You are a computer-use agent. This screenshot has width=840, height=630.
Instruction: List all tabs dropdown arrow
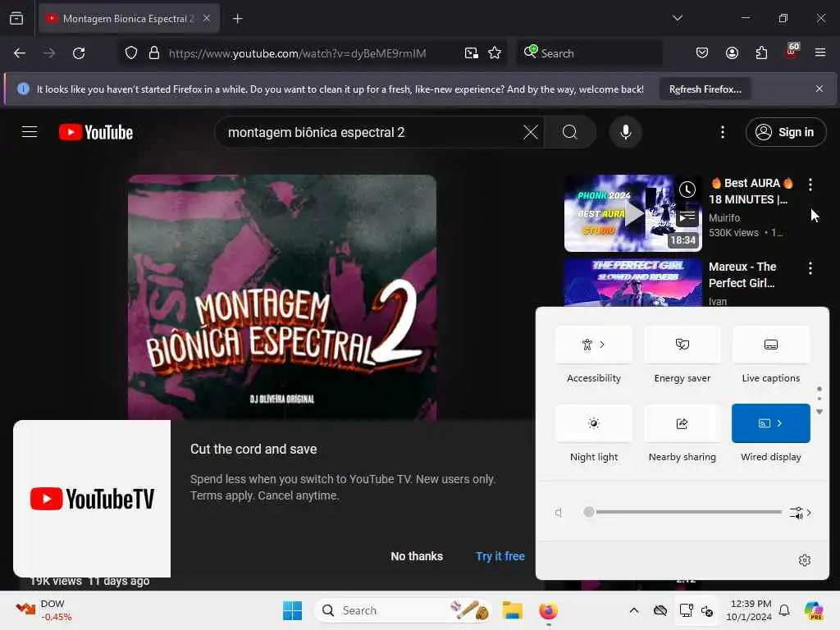[677, 18]
